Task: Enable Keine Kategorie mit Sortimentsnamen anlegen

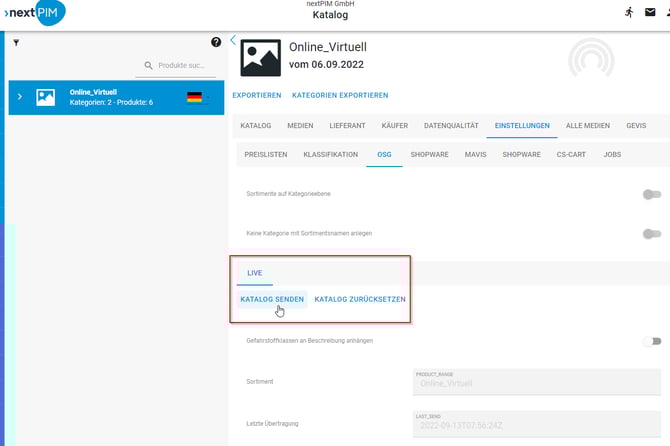Action: [x=652, y=234]
